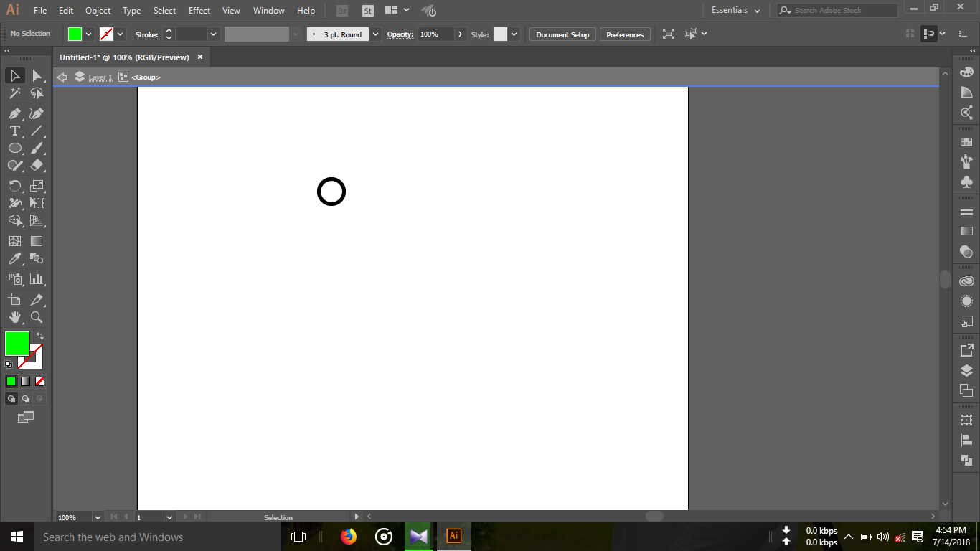Viewport: 980px width, 551px height.
Task: Activate the Paintbrush tool
Action: click(x=37, y=148)
